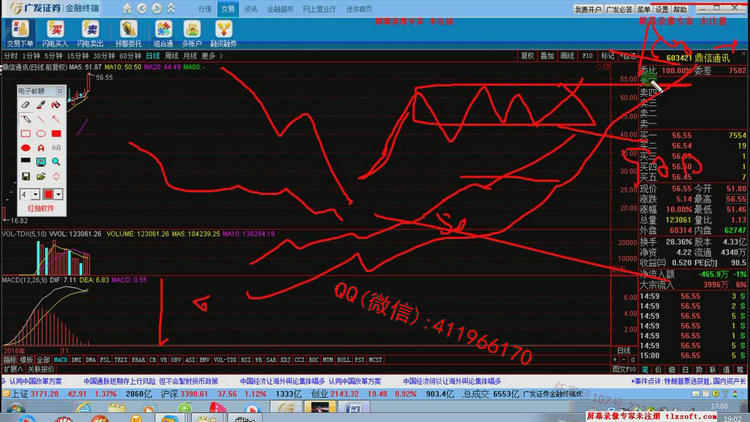
Task: Switch to the 交易 tab
Action: [x=228, y=9]
